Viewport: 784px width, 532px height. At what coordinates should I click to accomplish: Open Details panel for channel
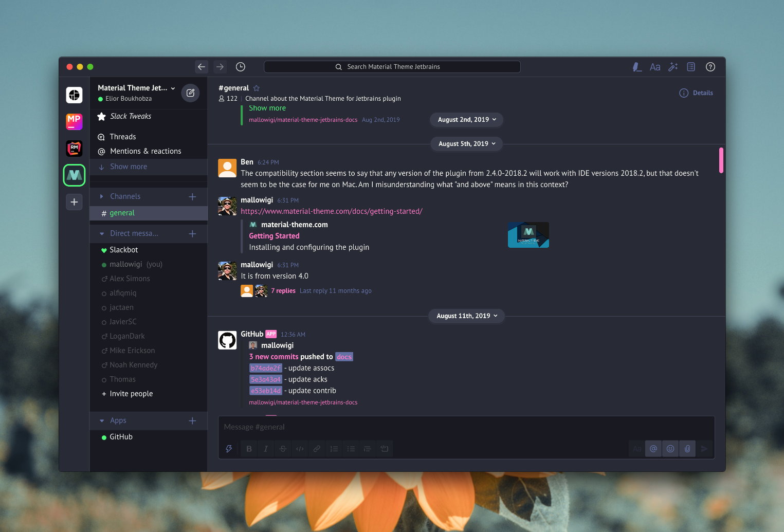[696, 93]
